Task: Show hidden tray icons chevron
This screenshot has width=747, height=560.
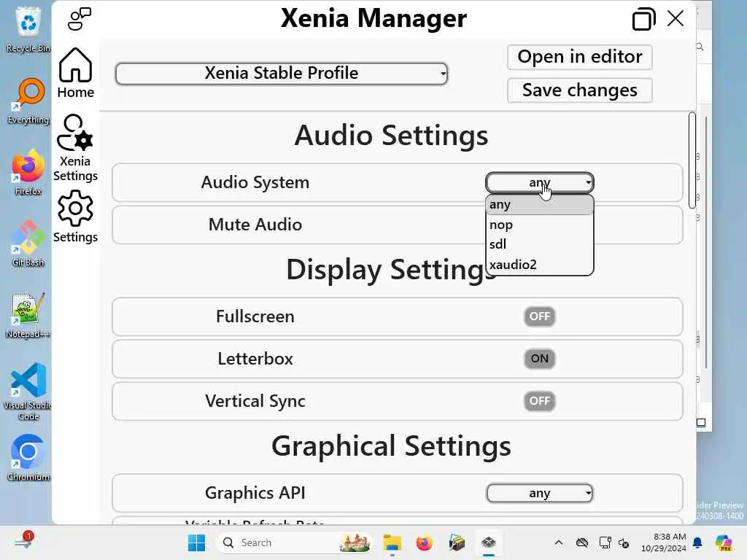Action: pos(559,542)
